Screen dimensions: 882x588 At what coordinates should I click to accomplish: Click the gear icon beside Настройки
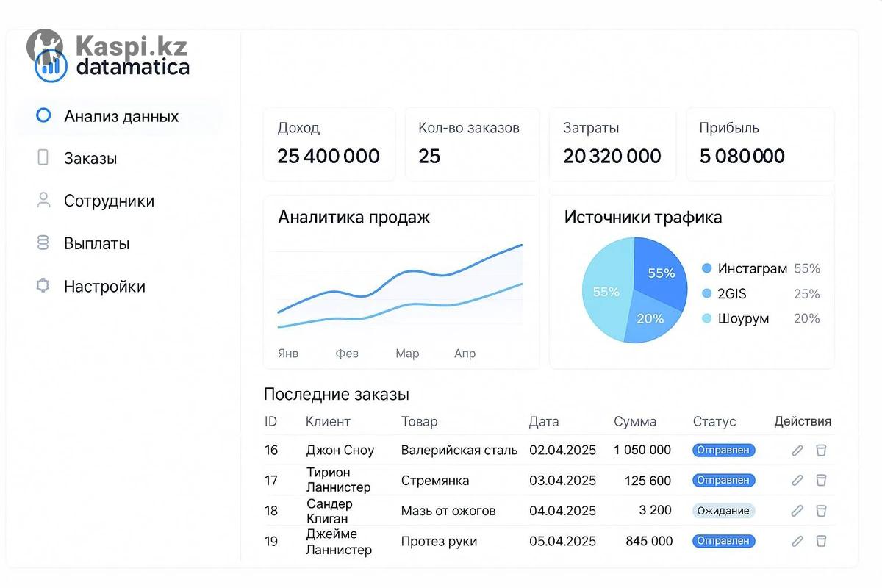(43, 285)
